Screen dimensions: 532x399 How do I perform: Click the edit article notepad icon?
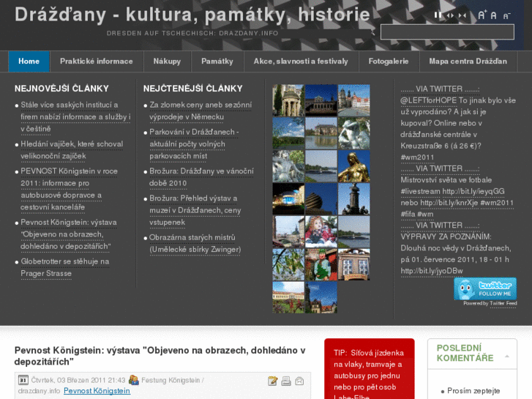tap(272, 381)
